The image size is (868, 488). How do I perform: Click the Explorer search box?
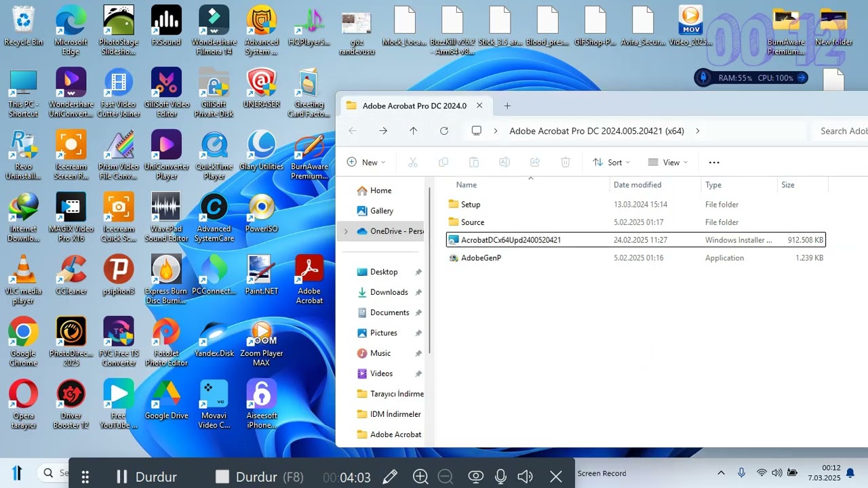[x=840, y=131]
